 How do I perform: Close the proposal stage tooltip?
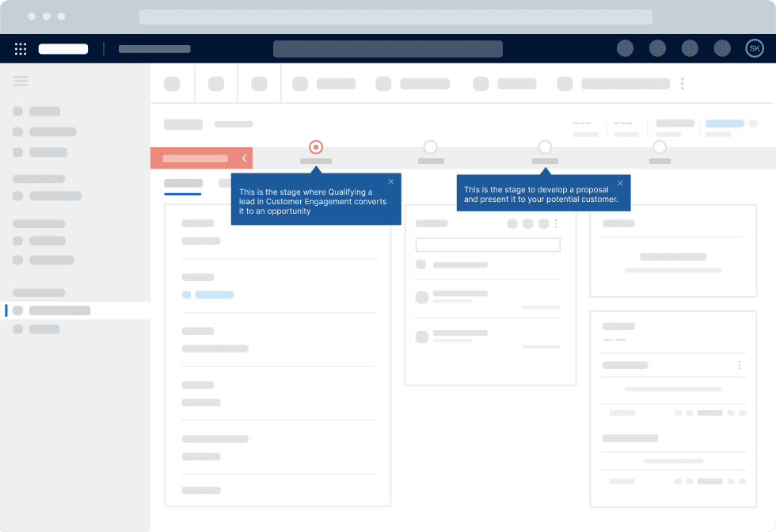[x=620, y=183]
